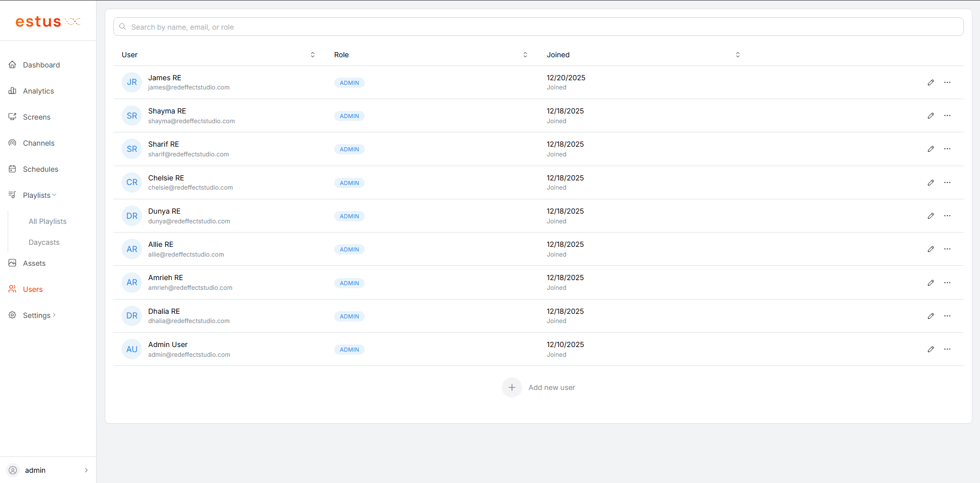Click the Add new user label
This screenshot has width=980, height=483.
pos(552,387)
